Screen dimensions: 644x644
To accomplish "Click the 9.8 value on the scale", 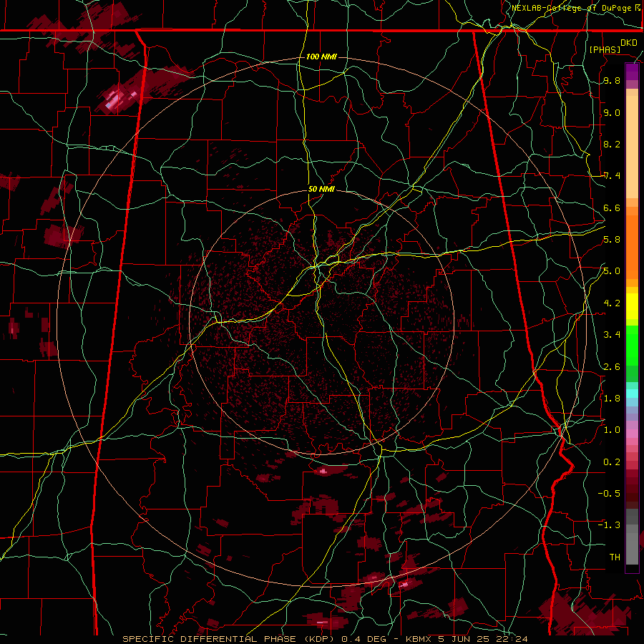I will (612, 80).
